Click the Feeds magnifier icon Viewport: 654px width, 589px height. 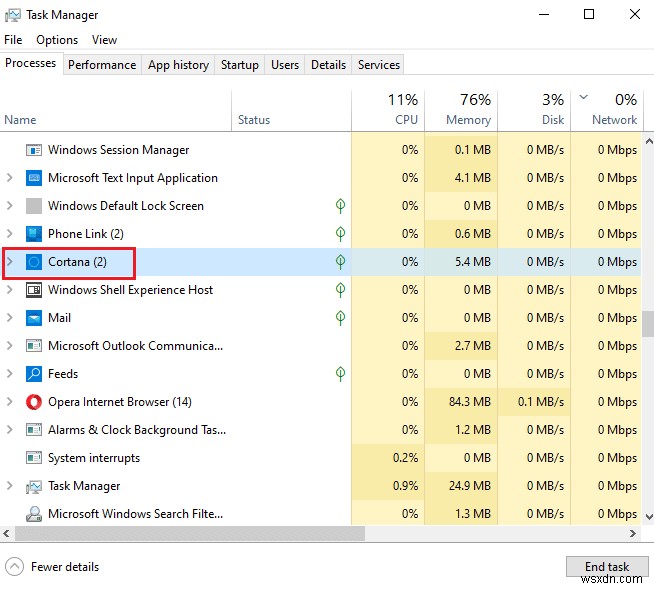pyautogui.click(x=33, y=373)
